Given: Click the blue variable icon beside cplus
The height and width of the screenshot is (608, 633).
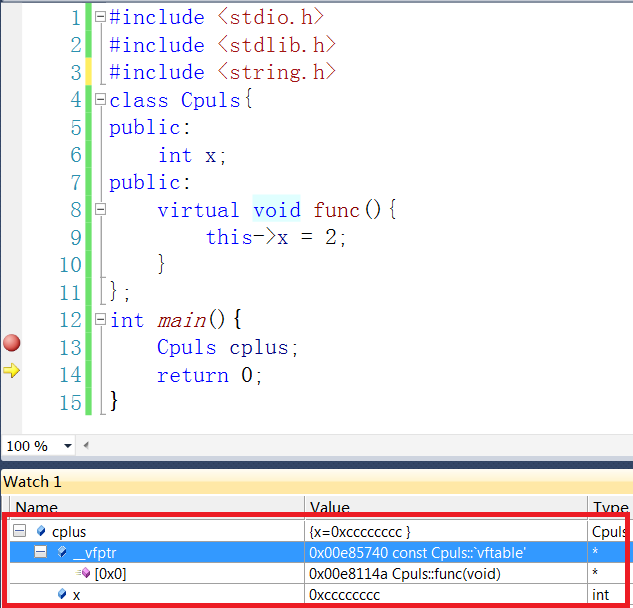Looking at the screenshot, I should (41, 531).
